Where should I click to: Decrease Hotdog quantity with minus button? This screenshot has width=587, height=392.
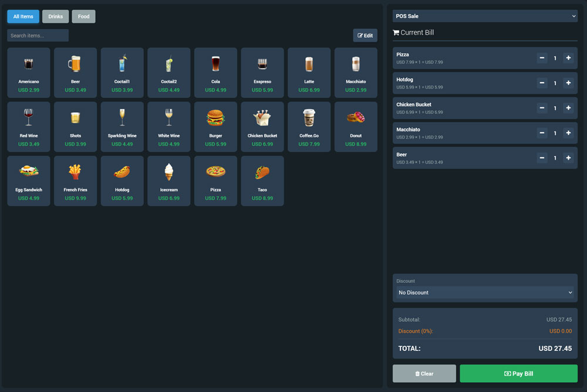[542, 83]
